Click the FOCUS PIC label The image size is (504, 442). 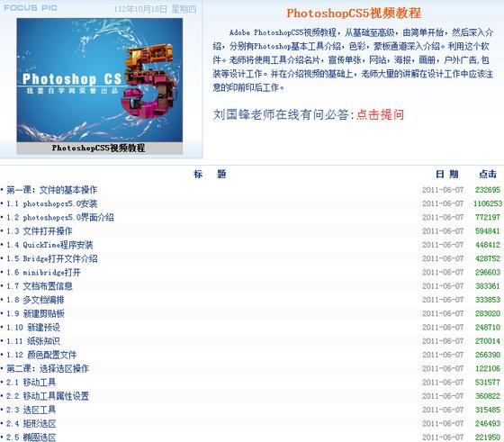click(x=31, y=8)
